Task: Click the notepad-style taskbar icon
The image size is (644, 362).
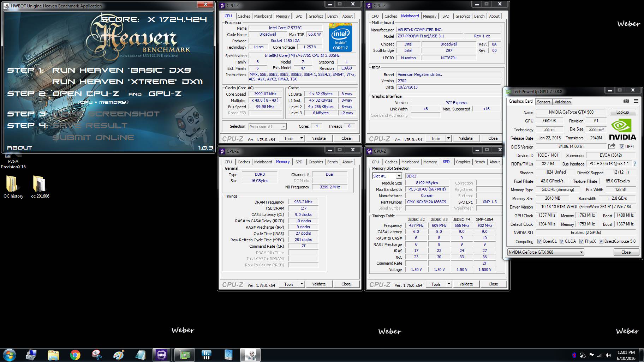Action: 141,355
